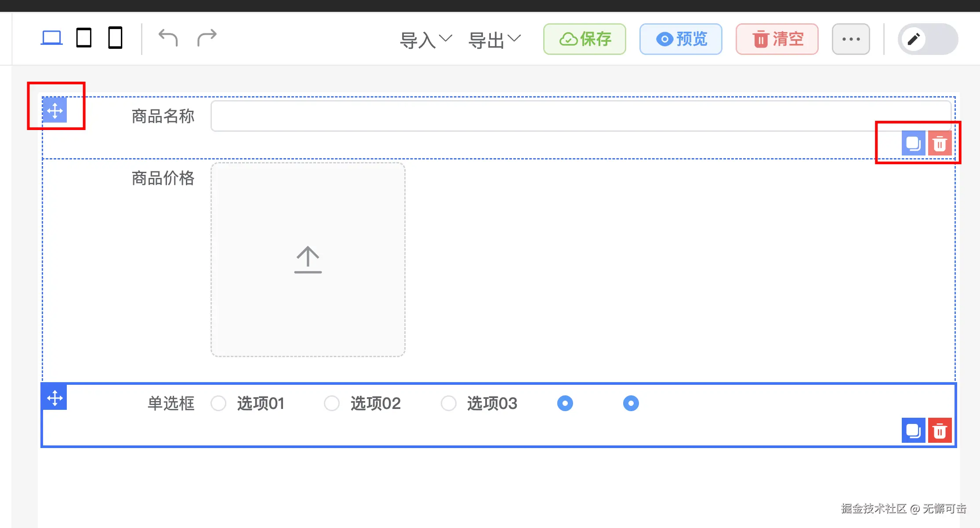This screenshot has height=528, width=980.
Task: Delete the 商品名称 field via trash icon
Action: pyautogui.click(x=940, y=143)
